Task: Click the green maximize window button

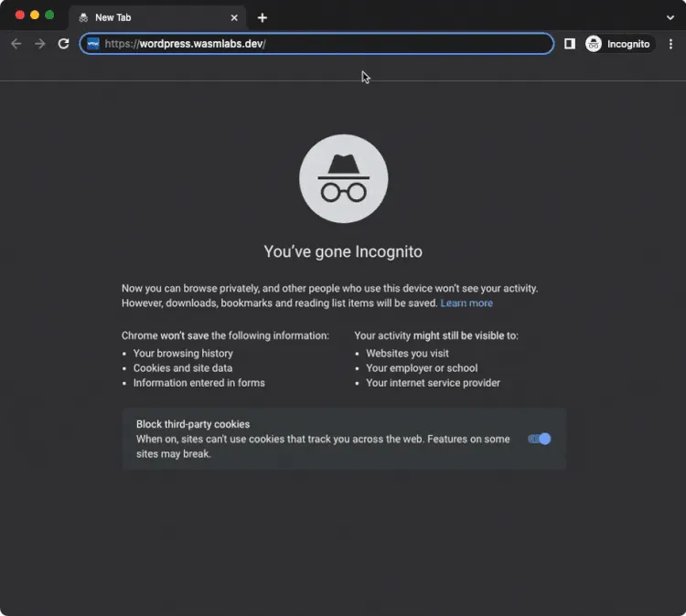Action: 49,16
